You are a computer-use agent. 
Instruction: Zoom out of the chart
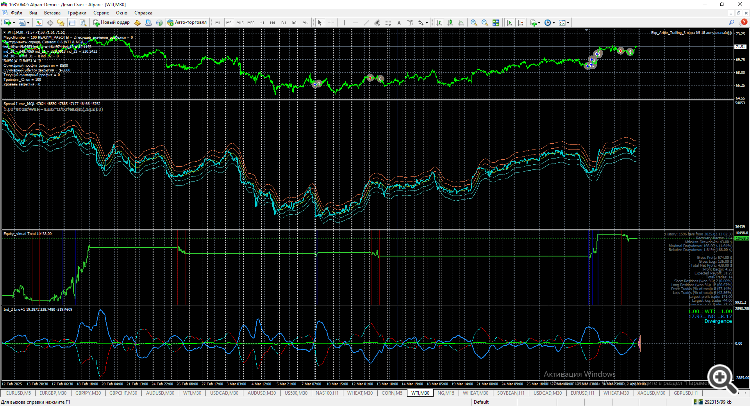[485, 22]
